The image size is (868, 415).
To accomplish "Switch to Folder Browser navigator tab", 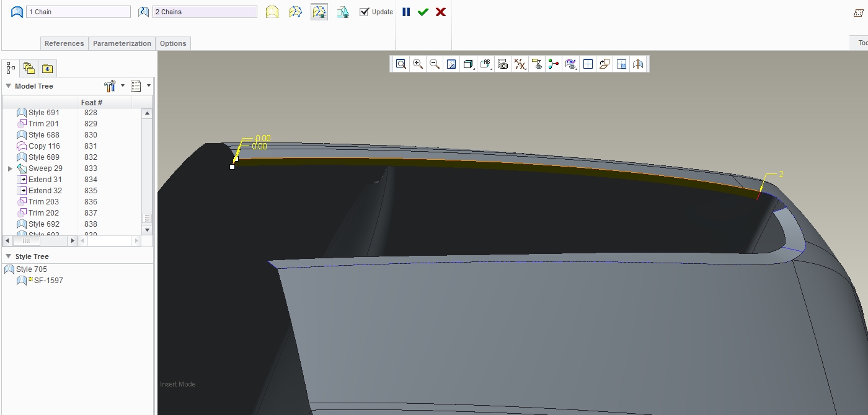I will pyautogui.click(x=29, y=68).
